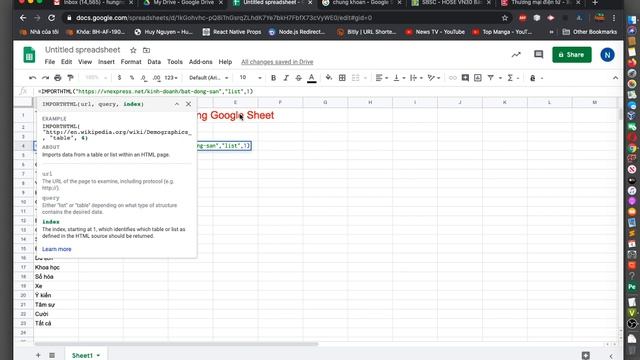The width and height of the screenshot is (640, 360).
Task: Open the Format menu
Action: point(131,62)
